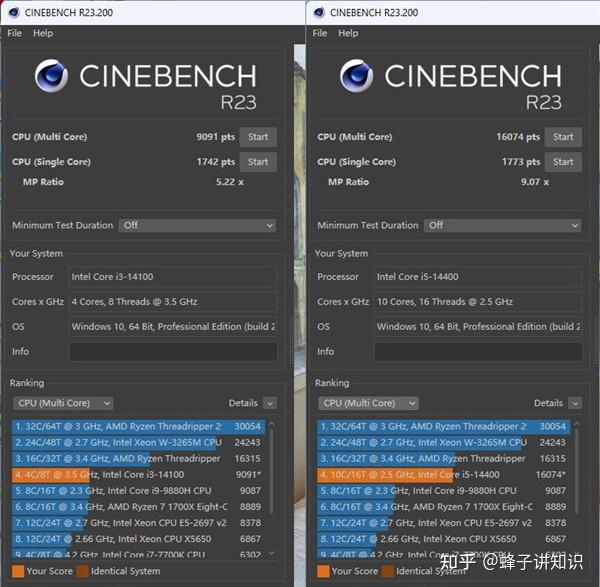Image resolution: width=600 pixels, height=587 pixels.
Task: Select orange Core i5-14400 ranking row
Action: pos(444,474)
